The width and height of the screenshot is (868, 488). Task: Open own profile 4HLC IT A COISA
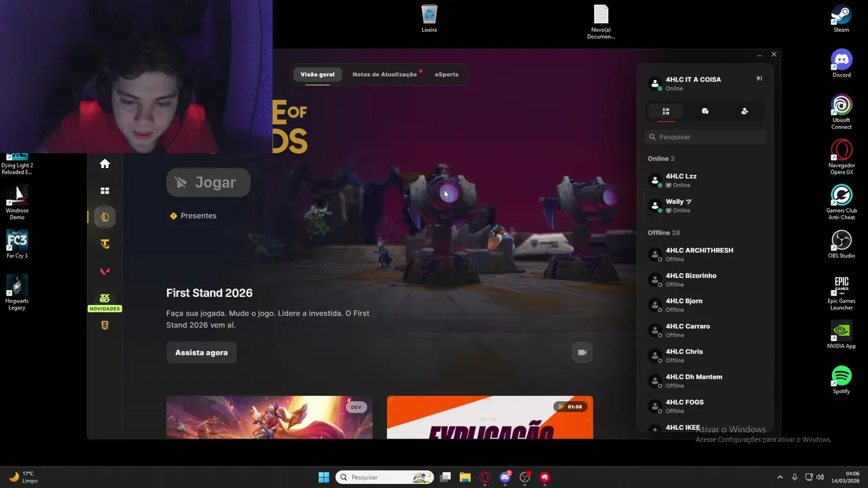pos(694,83)
